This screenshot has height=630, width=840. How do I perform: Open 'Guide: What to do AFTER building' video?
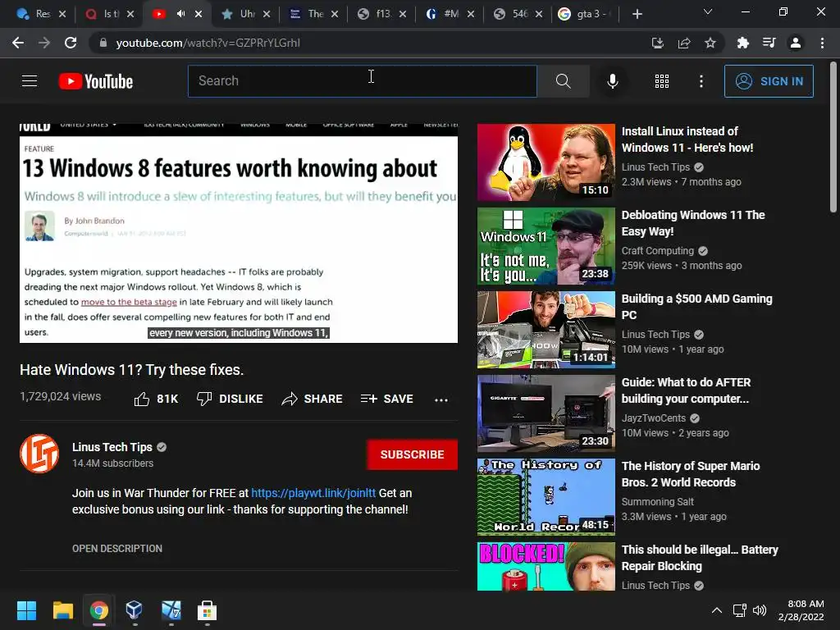[x=687, y=390]
